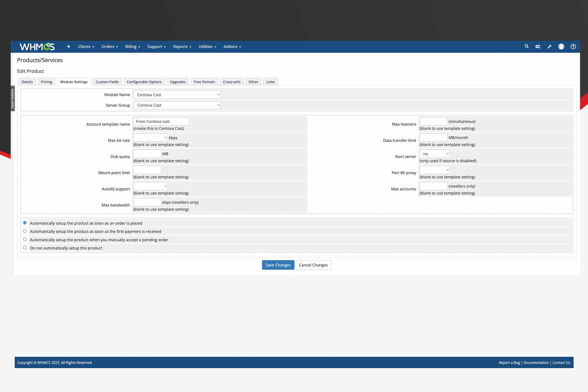Switch to the Links tab
This screenshot has height=392, width=588.
coord(270,82)
